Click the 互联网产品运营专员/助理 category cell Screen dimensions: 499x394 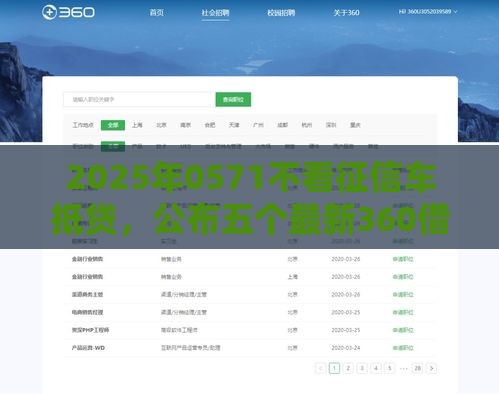pos(191,348)
